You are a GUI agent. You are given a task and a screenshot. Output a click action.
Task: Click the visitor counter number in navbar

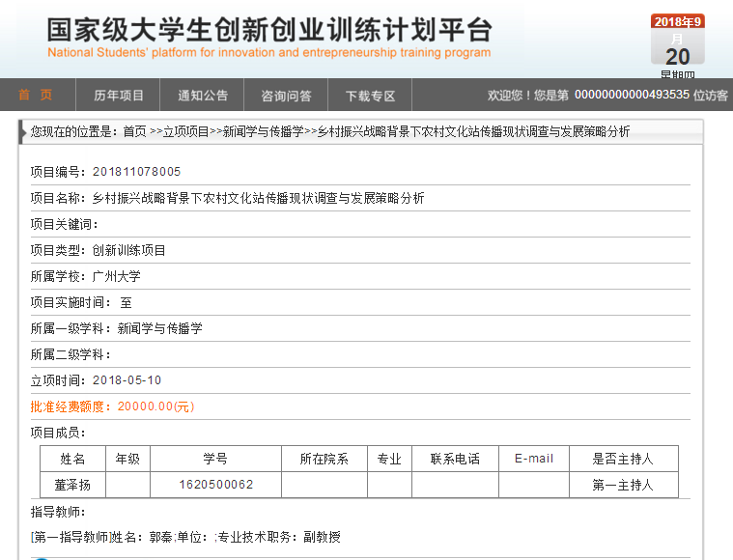(x=632, y=95)
